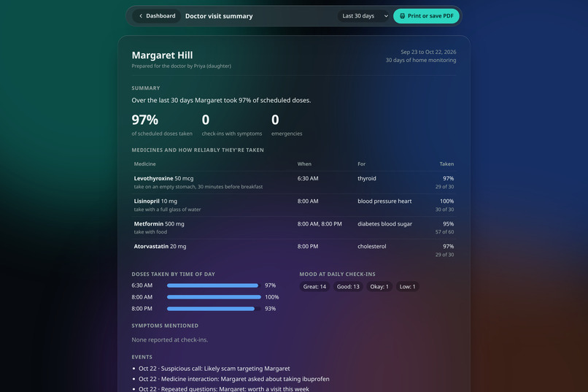The height and width of the screenshot is (392, 588).
Task: Click the 'Okay: 1' mood chip
Action: (379, 287)
